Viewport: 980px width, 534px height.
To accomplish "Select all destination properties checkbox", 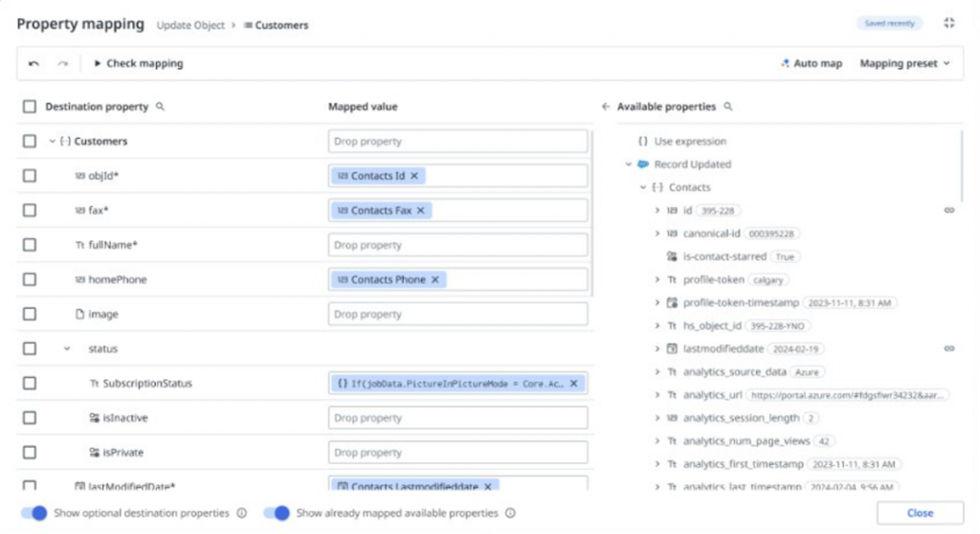I will tap(30, 107).
